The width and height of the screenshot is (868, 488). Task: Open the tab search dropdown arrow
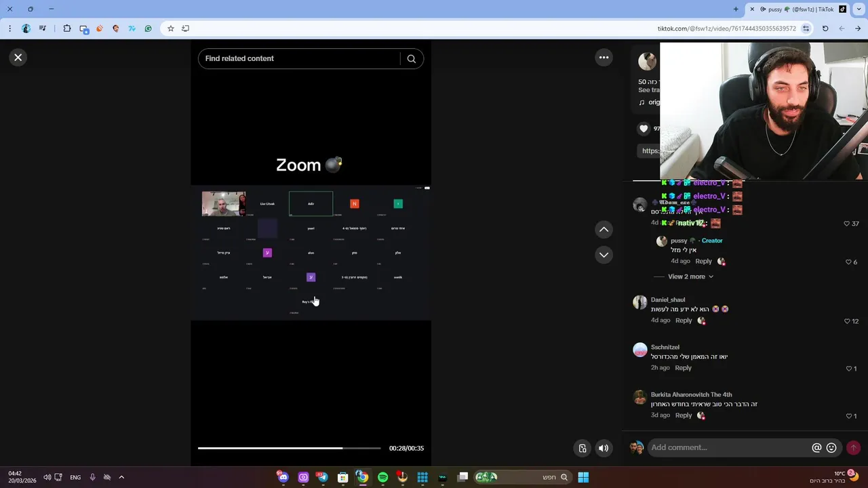(x=859, y=9)
